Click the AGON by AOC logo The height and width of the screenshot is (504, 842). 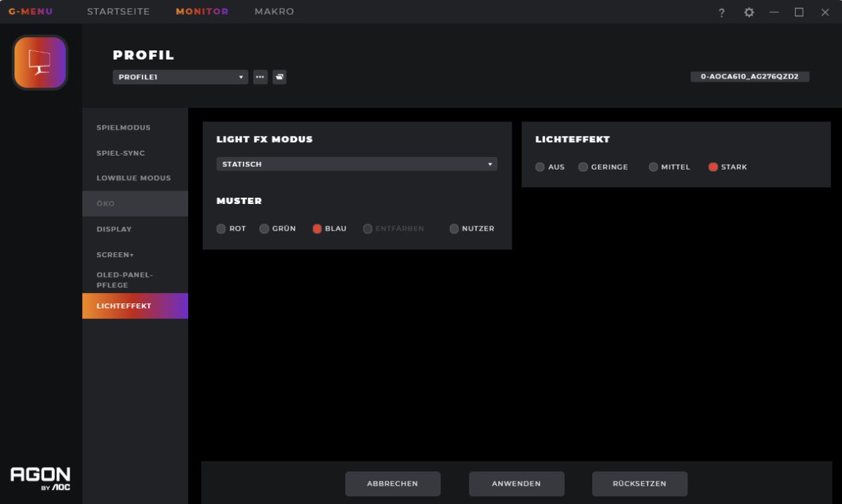(40, 478)
